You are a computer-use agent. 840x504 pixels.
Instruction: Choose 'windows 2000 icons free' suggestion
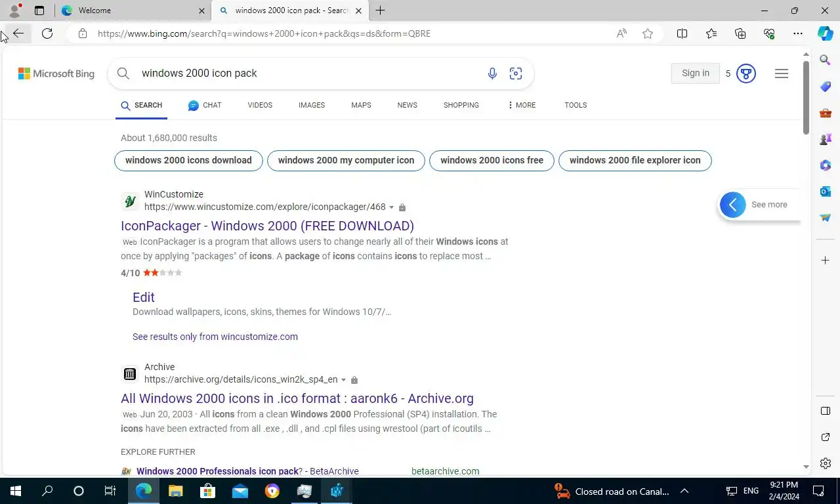492,161
